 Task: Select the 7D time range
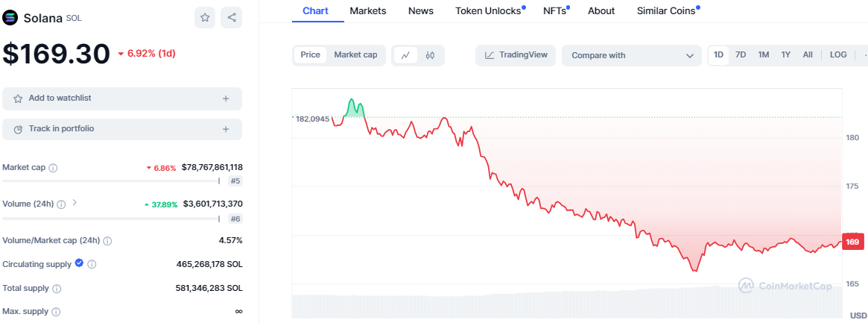pos(740,55)
